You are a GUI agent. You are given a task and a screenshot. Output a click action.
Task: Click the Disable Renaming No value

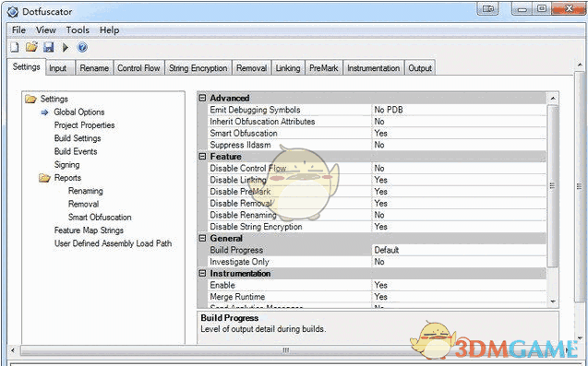pos(379,215)
